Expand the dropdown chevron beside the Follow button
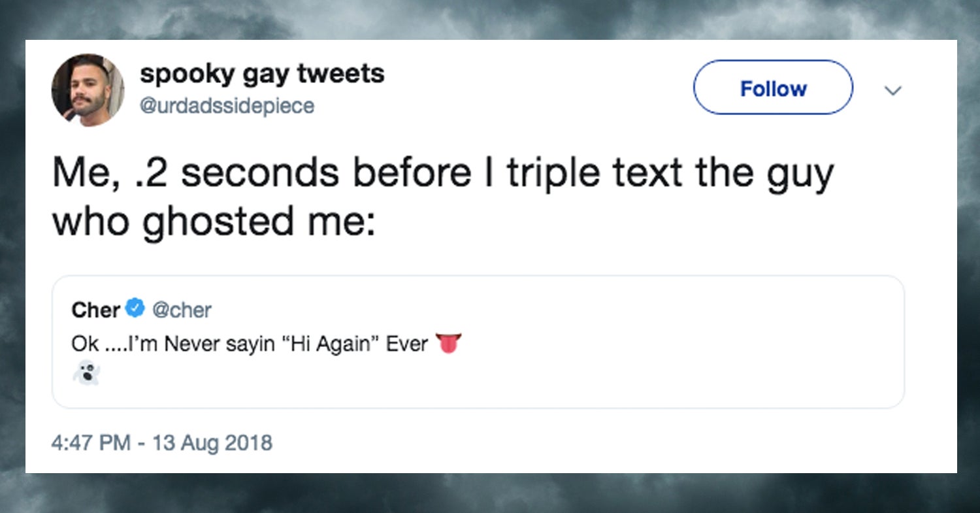 892,90
